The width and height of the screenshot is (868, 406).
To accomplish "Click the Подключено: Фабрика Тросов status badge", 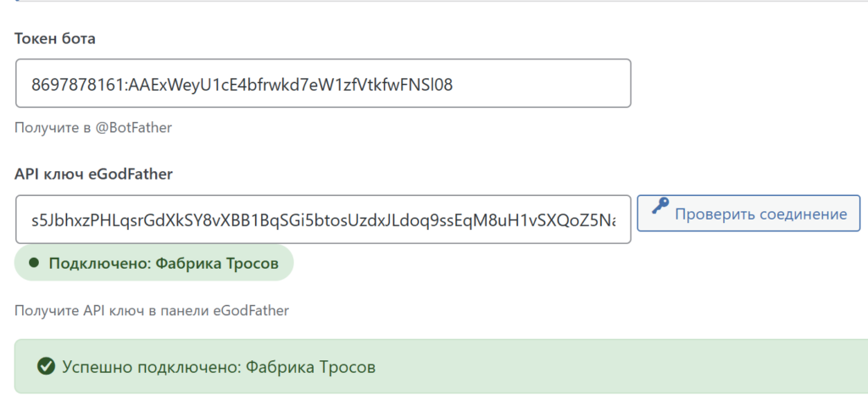I will coord(153,264).
